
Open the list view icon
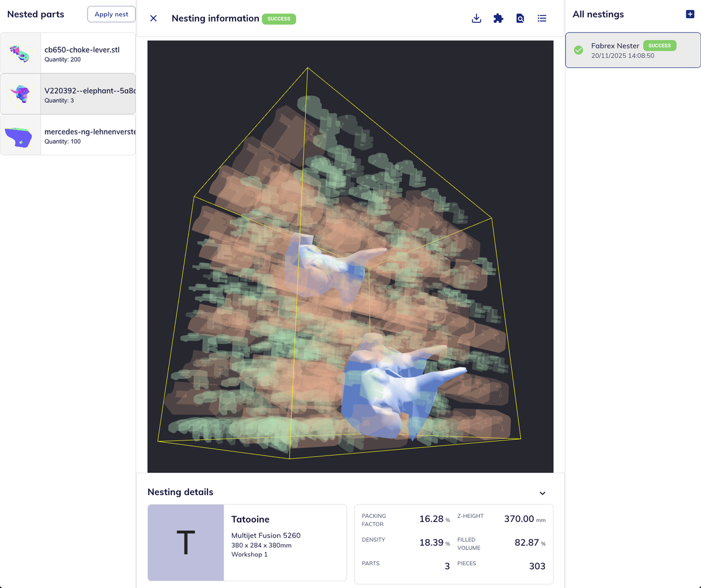[x=542, y=18]
